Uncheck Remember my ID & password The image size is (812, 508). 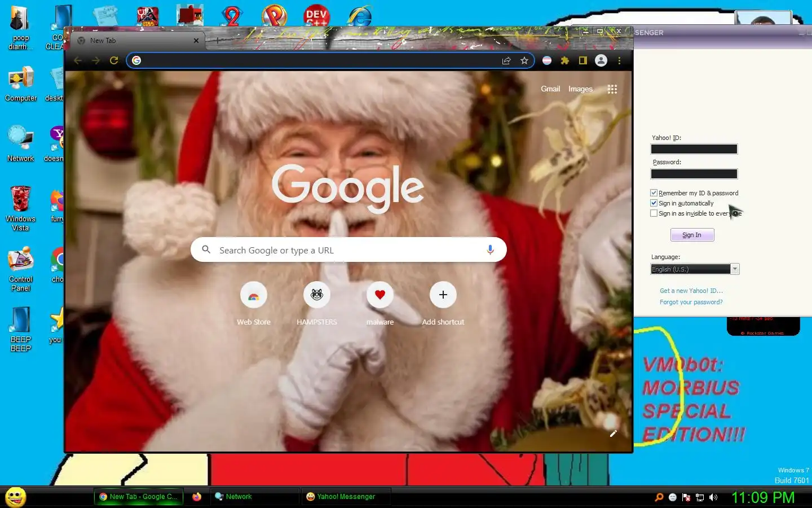tap(654, 193)
